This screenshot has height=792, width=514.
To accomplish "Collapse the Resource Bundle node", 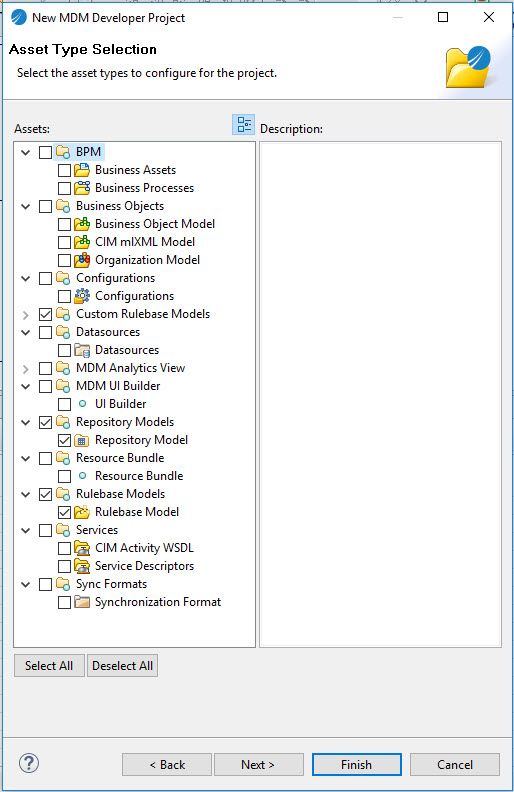I will [x=26, y=459].
